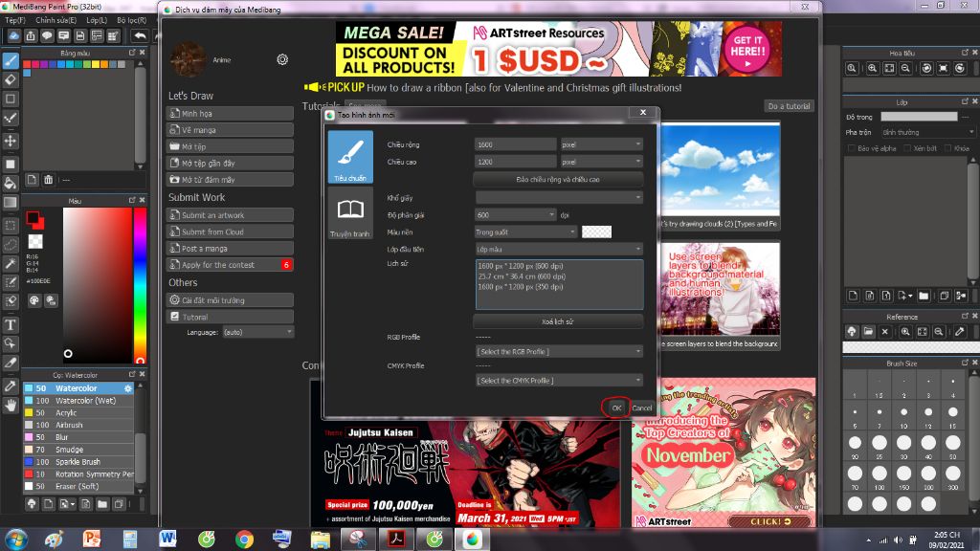
Task: Click the cloud upload icon in Reference panel
Action: [851, 332]
